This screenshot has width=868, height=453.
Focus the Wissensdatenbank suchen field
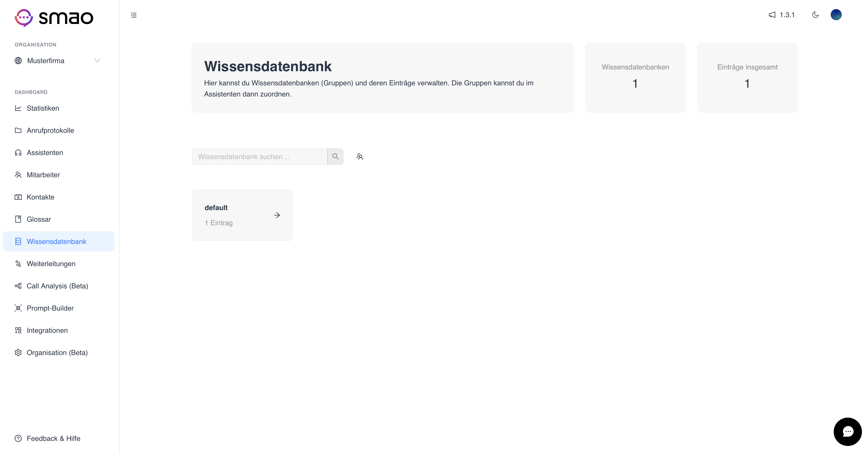coord(259,157)
